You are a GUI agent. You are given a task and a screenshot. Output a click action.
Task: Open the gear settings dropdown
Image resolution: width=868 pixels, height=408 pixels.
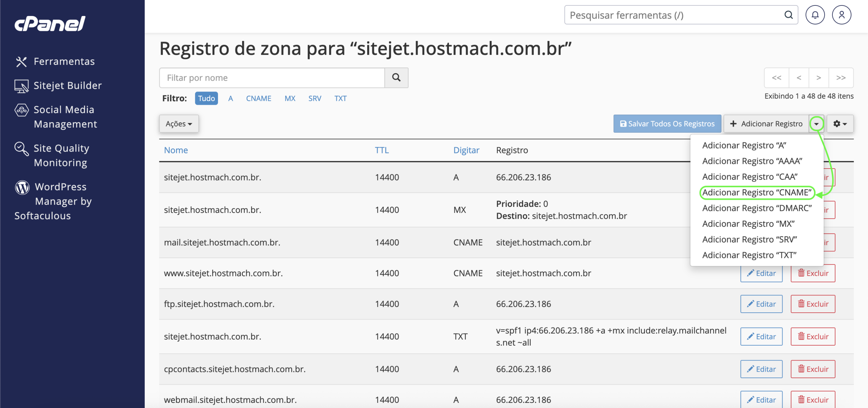pyautogui.click(x=840, y=124)
